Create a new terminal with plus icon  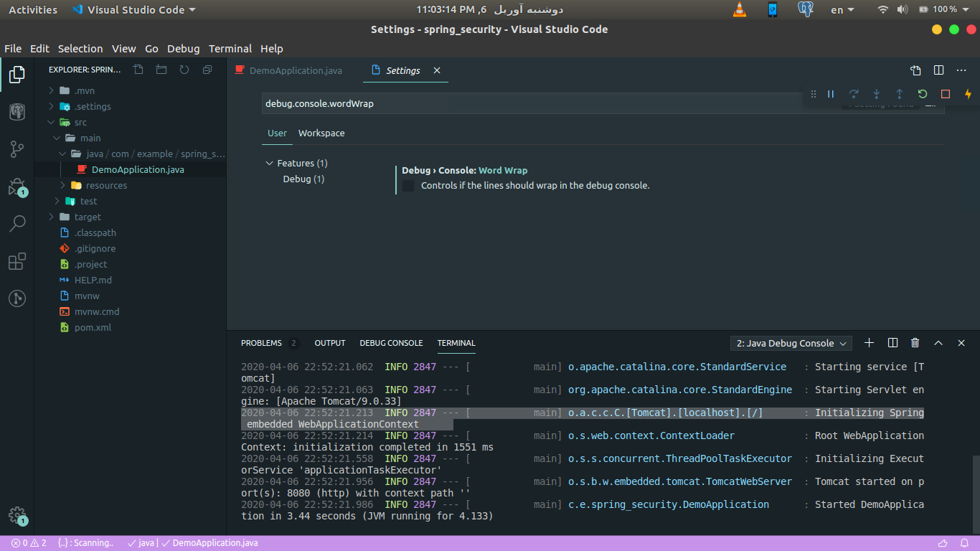869,343
